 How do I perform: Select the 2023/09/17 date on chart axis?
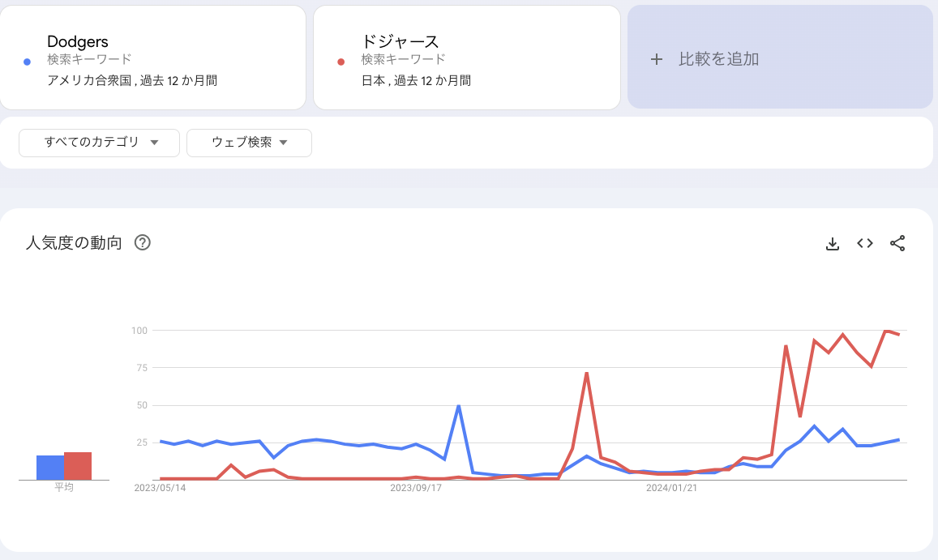point(416,488)
